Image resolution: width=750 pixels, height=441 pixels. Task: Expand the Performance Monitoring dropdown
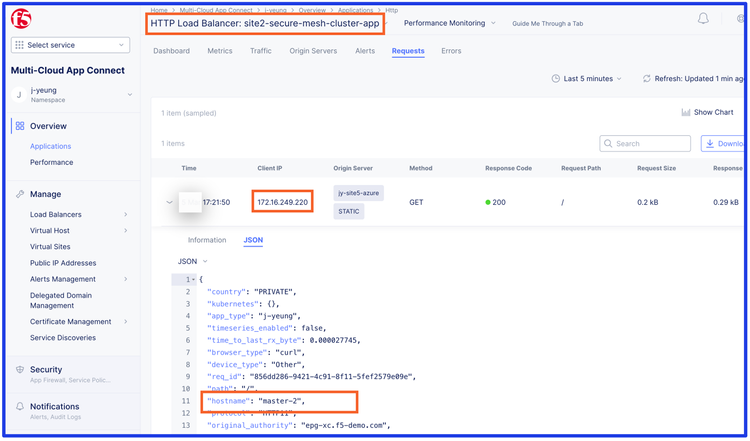click(449, 23)
